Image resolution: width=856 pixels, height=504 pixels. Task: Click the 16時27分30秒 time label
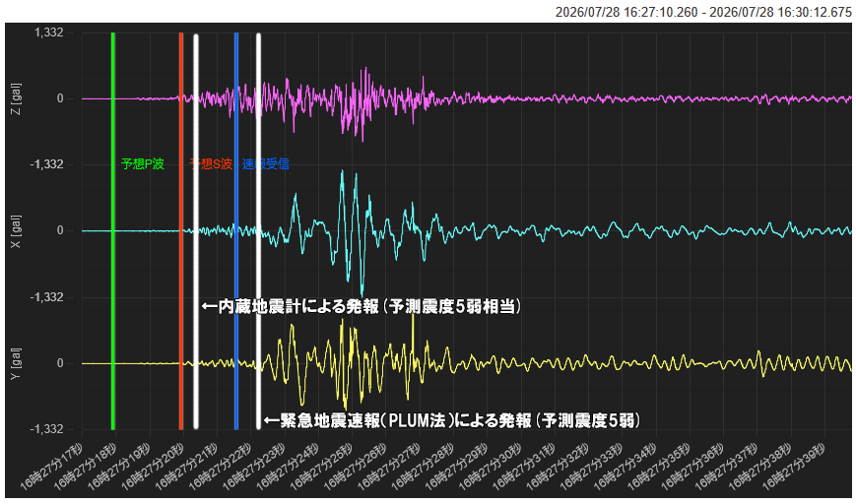pos(490,466)
